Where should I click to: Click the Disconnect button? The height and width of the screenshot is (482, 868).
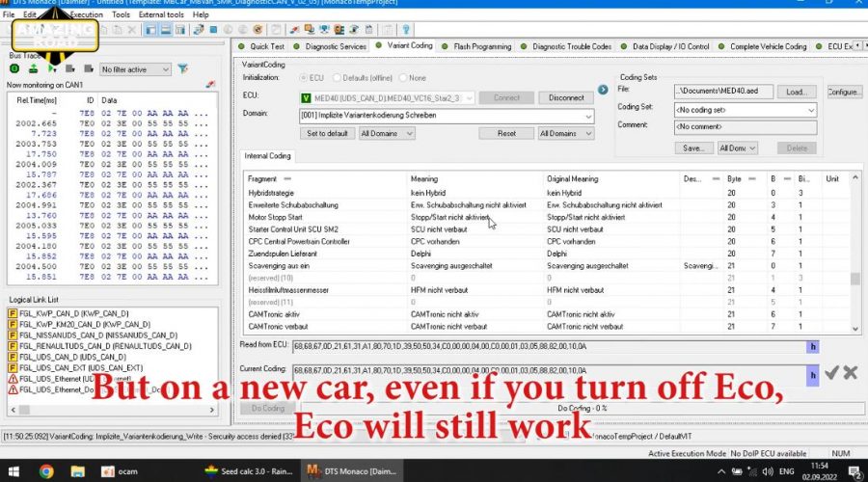pos(566,97)
